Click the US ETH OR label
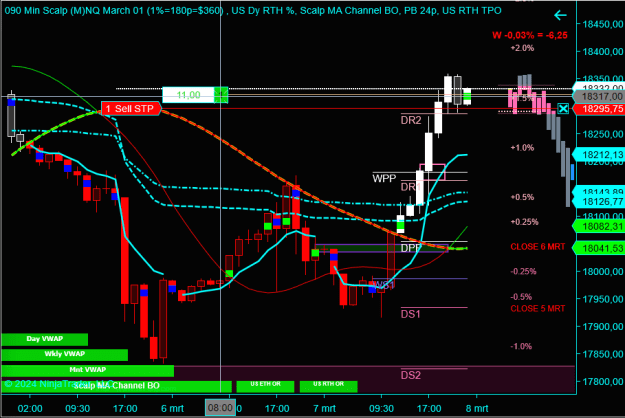The width and height of the screenshot is (625, 418). [x=265, y=386]
